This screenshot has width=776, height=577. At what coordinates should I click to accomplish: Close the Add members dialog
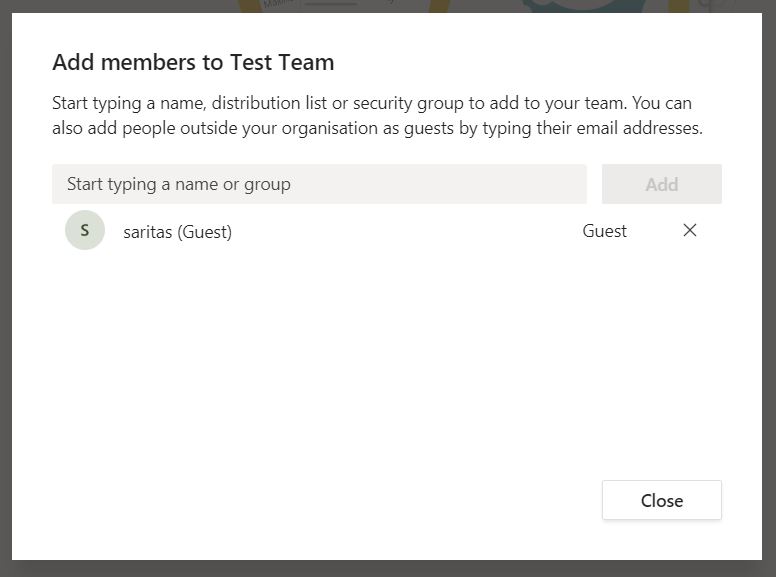661,500
